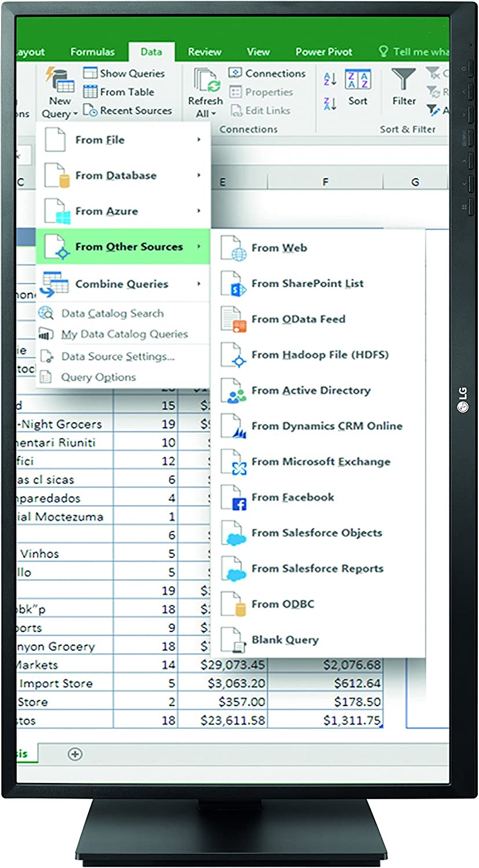Screen dimensions: 479x868
Task: Click the Combine Queries icon
Action: click(55, 284)
